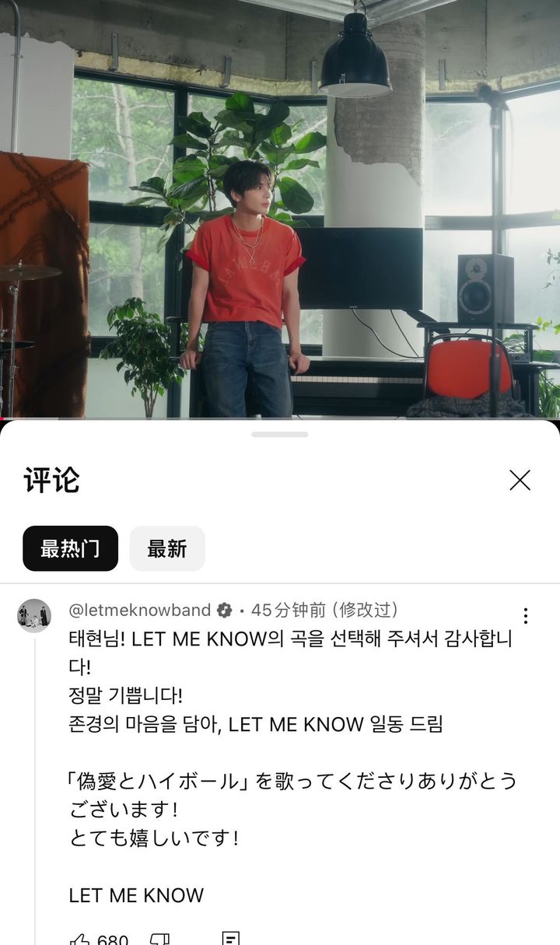Tap the video player showing the singer
This screenshot has height=945, width=560.
280,209
